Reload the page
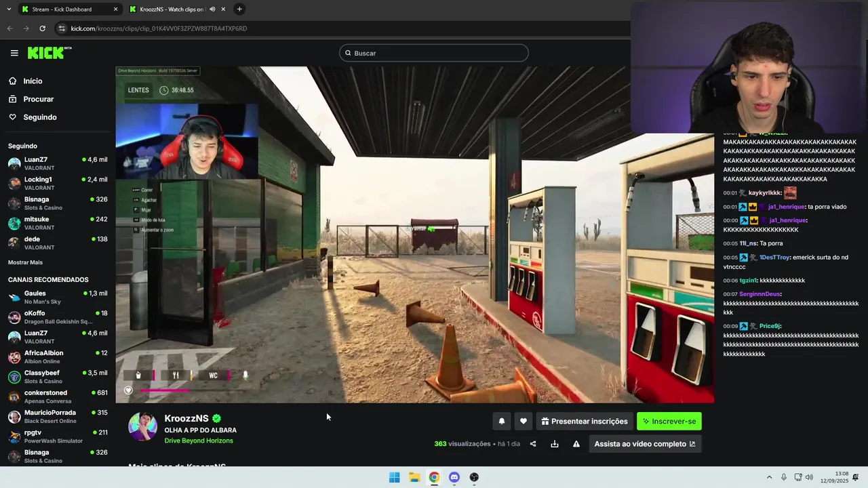Viewport: 868px width, 488px height. click(42, 28)
